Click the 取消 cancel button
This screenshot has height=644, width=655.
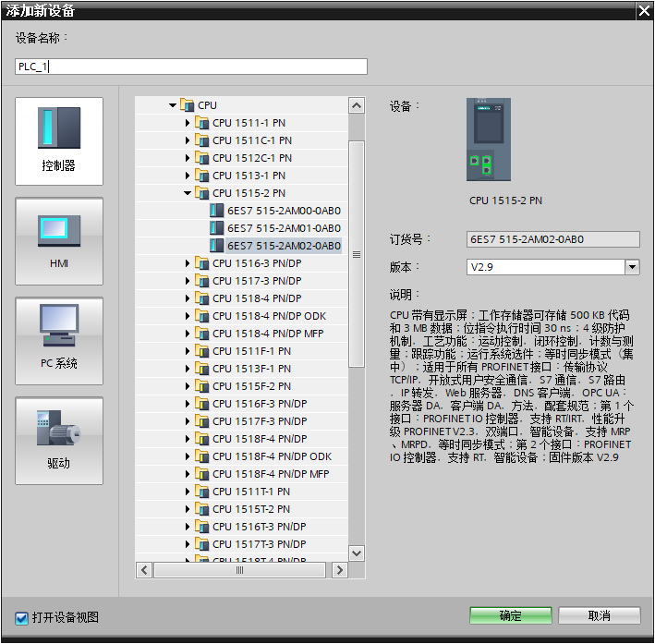(599, 615)
